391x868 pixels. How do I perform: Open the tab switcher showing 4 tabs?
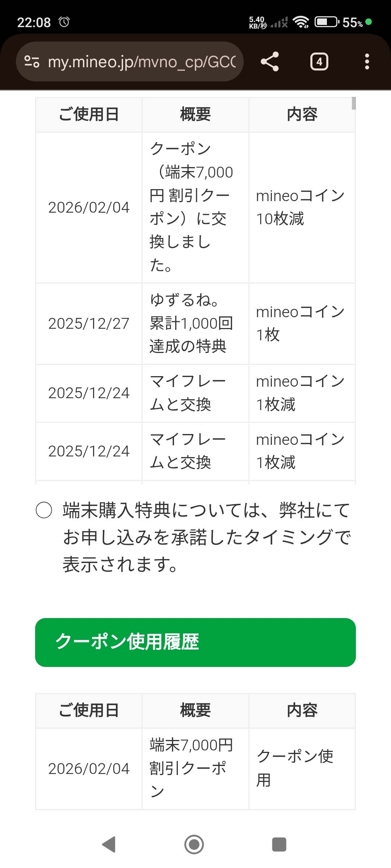(319, 61)
